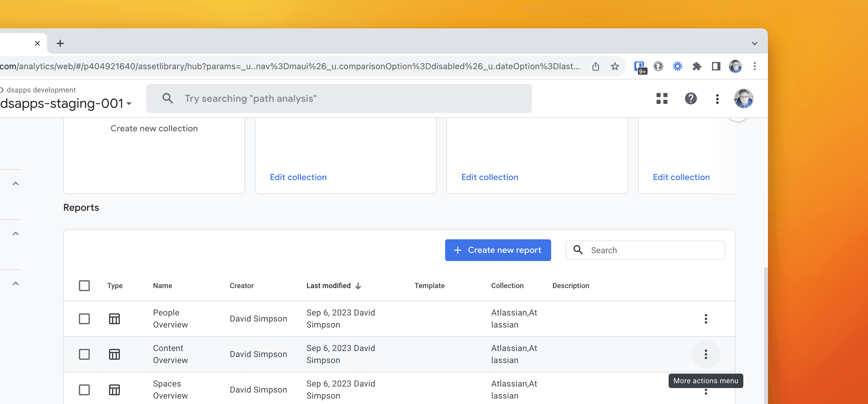Click Edit collection on the first card
Screen dimensions: 868x404
298,177
